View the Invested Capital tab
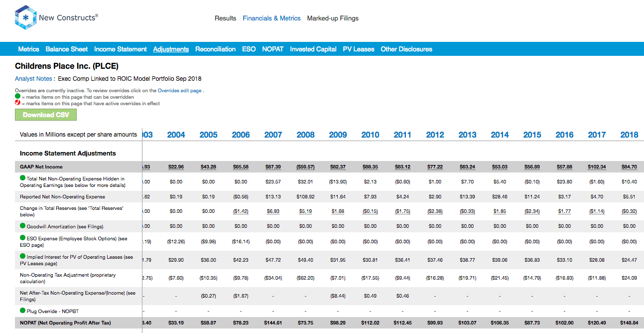 tap(313, 49)
